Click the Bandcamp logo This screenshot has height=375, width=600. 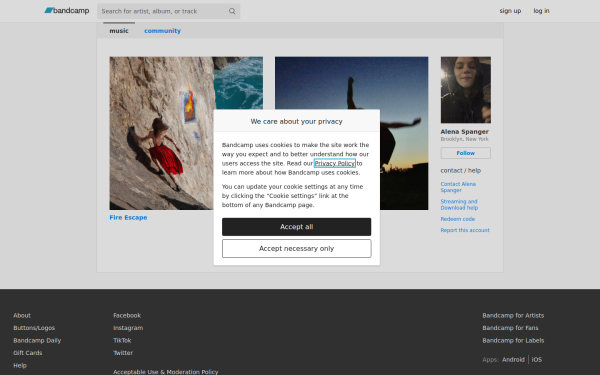pos(67,11)
